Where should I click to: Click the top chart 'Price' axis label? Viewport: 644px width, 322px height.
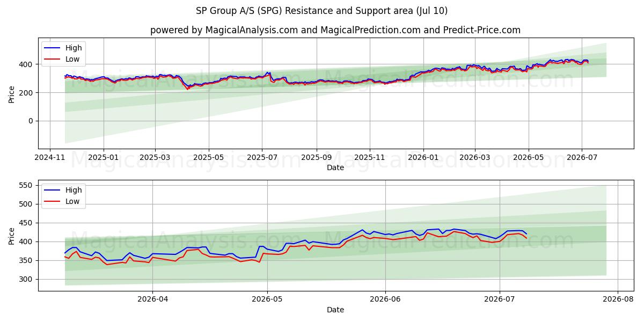coord(12,93)
